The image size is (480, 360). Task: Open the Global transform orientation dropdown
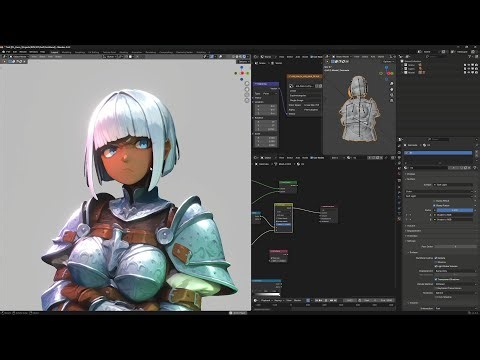111,57
